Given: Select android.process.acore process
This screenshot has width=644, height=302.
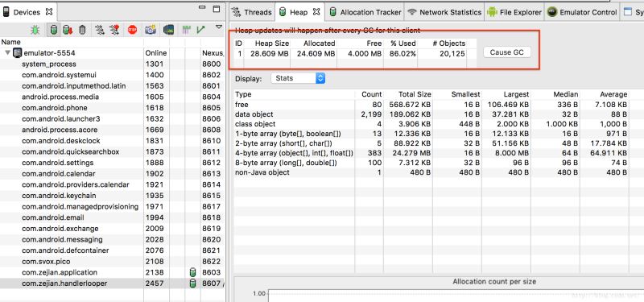Looking at the screenshot, I should [113, 130].
